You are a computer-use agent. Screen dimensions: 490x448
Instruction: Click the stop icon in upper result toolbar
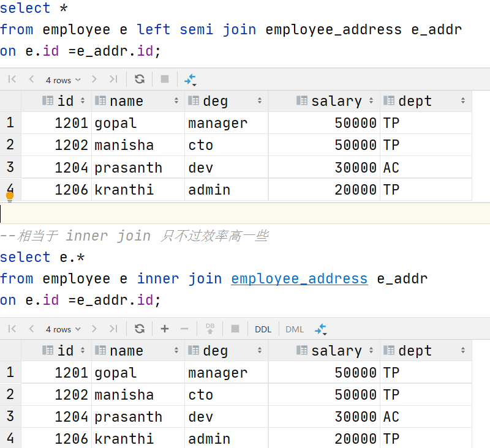165,80
